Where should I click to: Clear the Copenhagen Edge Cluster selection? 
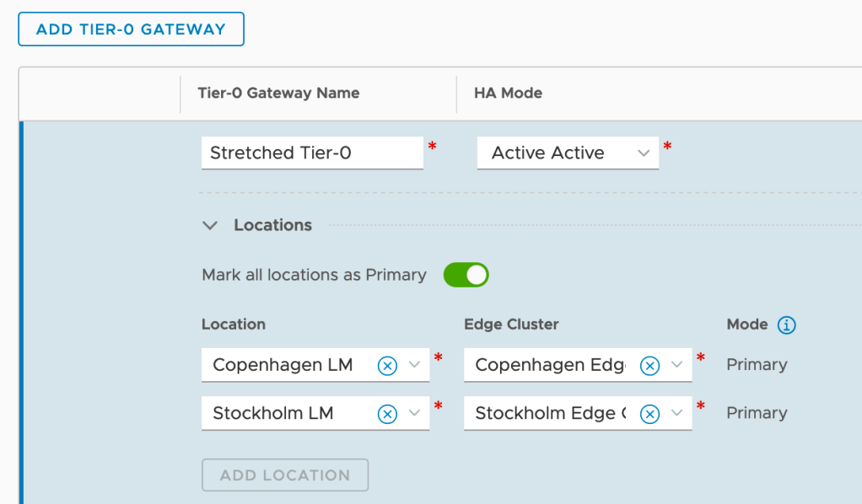click(x=649, y=365)
